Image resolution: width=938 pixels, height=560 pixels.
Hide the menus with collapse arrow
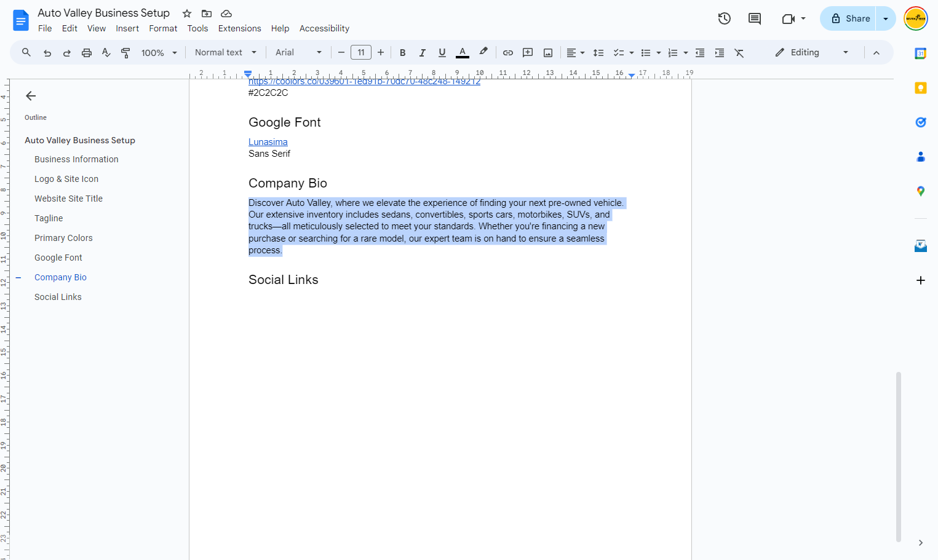coord(876,53)
